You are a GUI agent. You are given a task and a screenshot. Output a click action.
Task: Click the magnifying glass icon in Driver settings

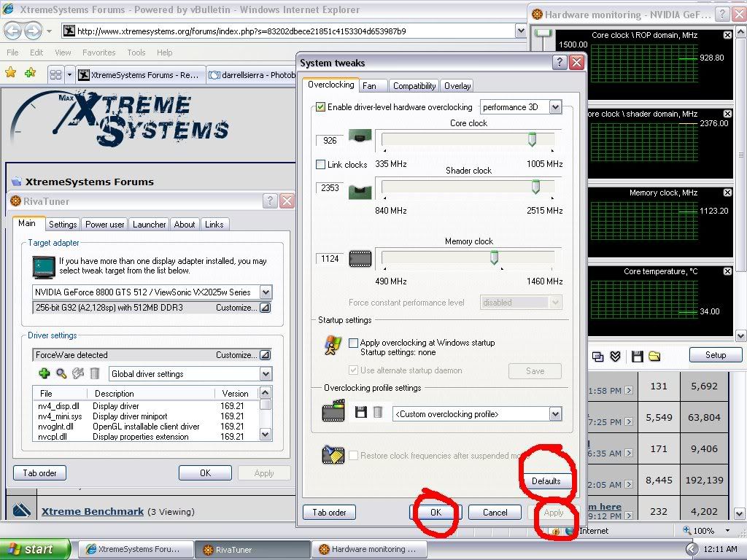[61, 373]
